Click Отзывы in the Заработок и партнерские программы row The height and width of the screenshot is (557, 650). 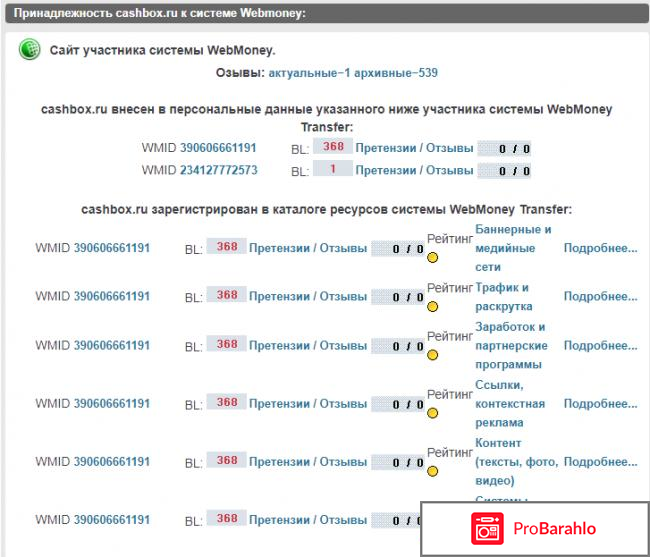point(344,346)
